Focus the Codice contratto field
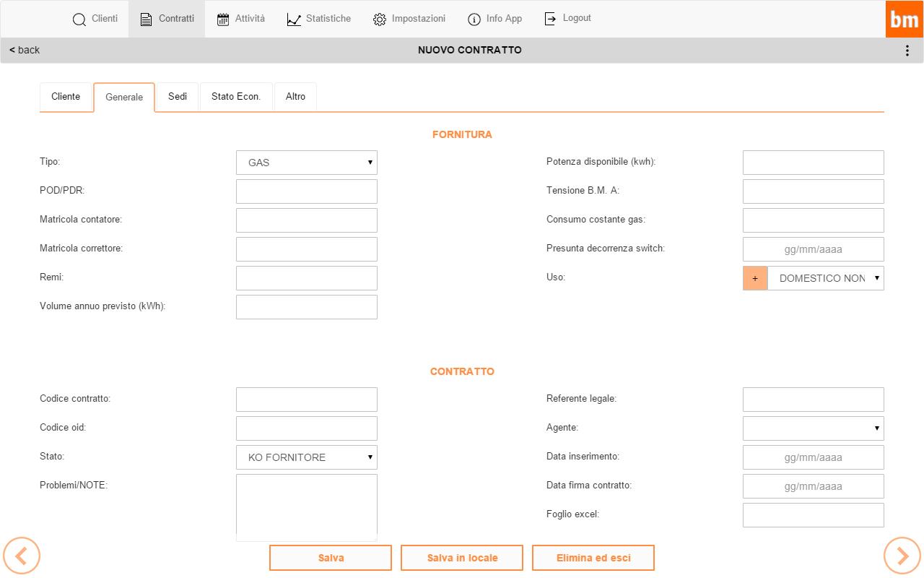 click(x=307, y=400)
